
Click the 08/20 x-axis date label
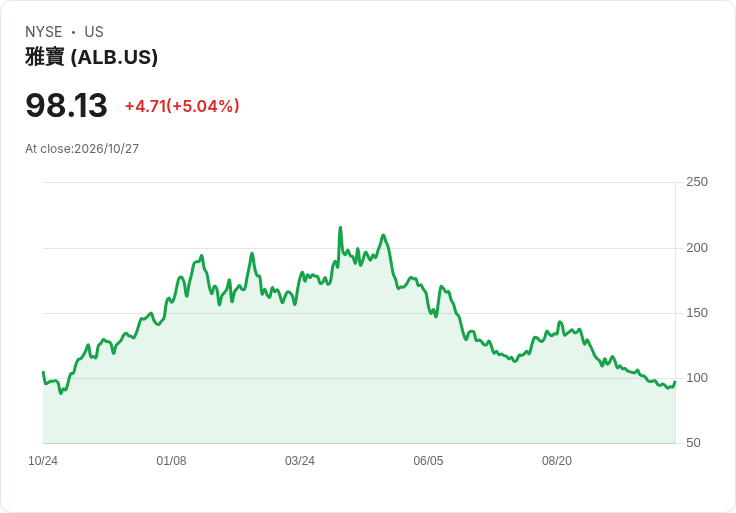(557, 461)
